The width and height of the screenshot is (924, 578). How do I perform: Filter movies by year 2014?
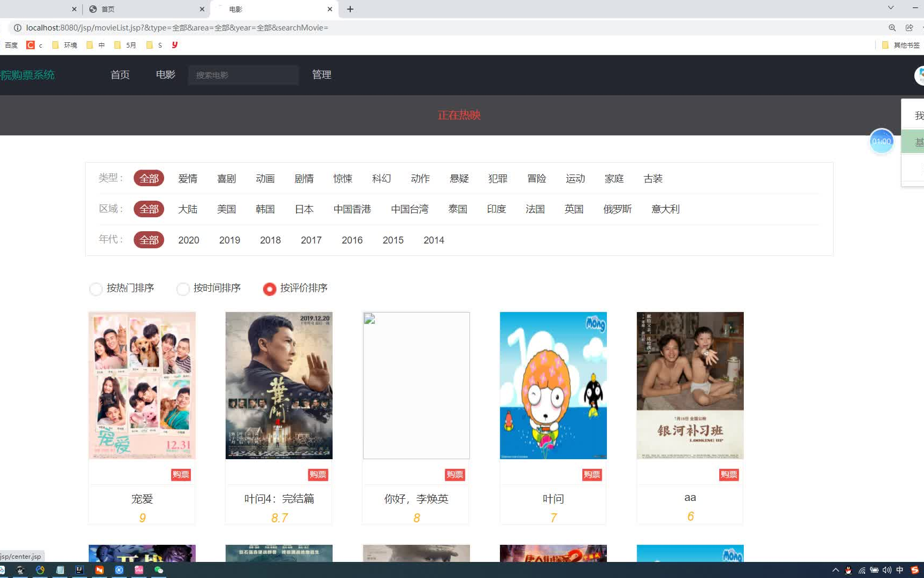(434, 240)
